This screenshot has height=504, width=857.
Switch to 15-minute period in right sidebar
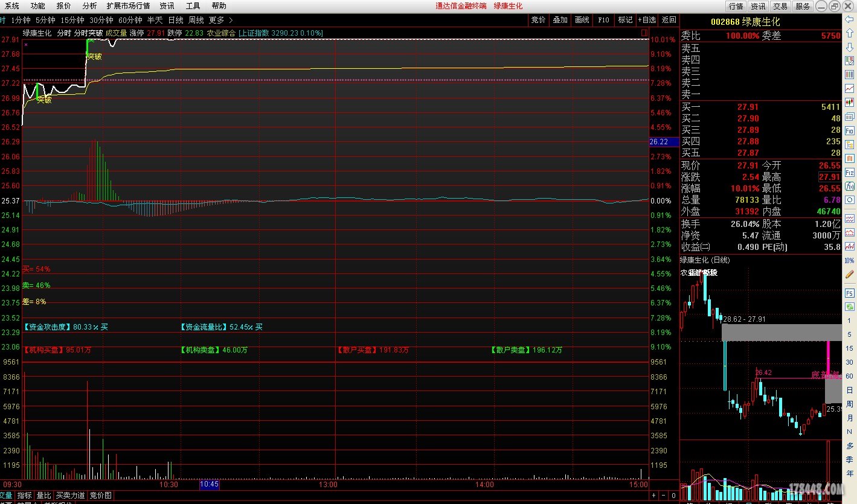coord(850,348)
